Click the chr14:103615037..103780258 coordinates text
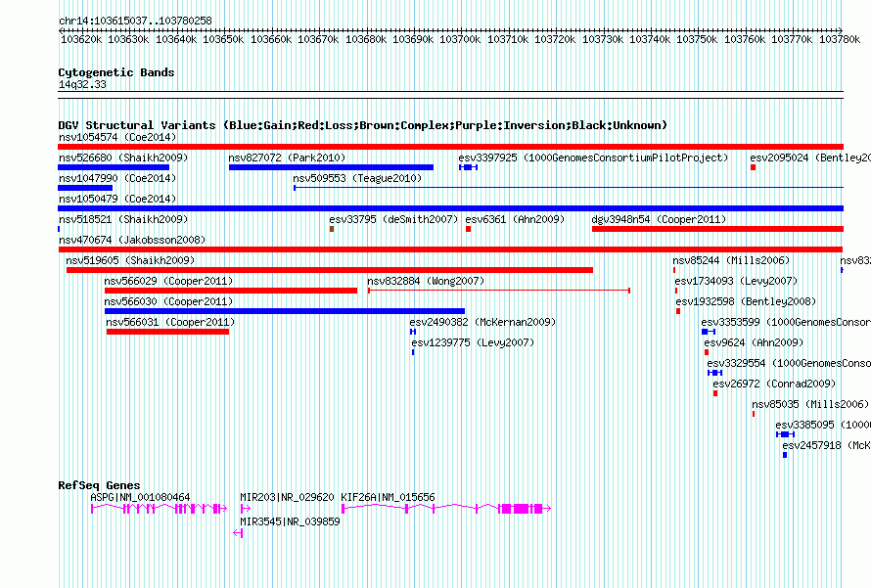This screenshot has height=588, width=871. coord(135,21)
